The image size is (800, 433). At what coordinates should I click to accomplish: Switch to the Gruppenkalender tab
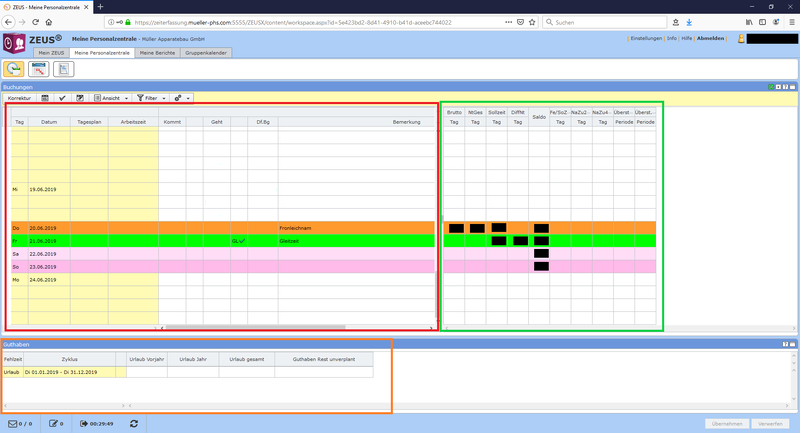pos(207,52)
